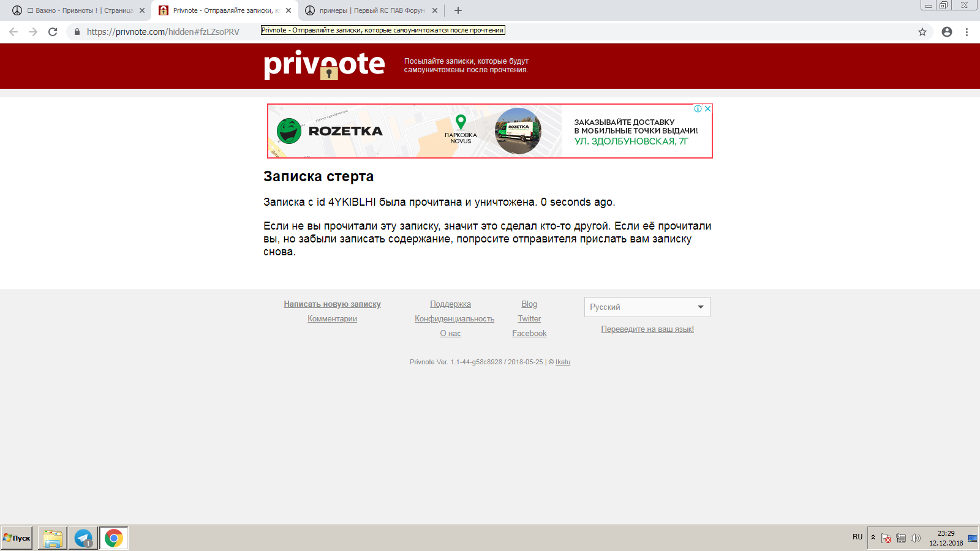The image size is (980, 551).
Task: Click the tray flag icon with red X
Action: pos(886,538)
